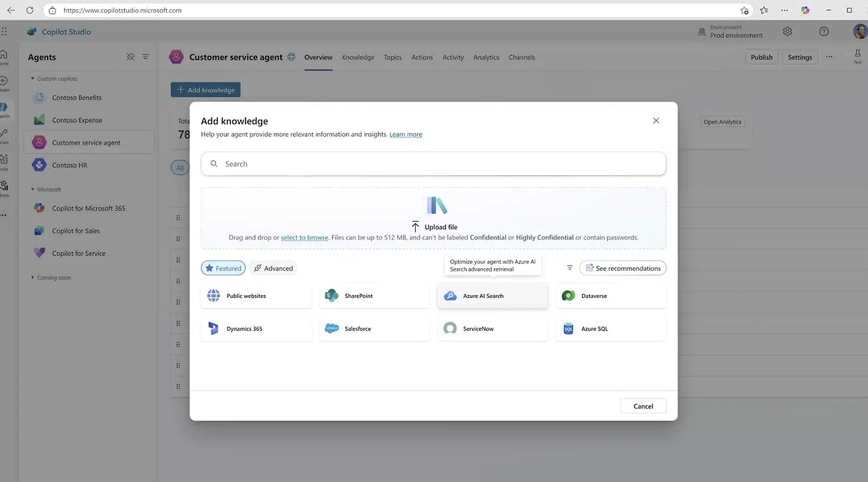Viewport: 868px width, 482px height.
Task: Open the Learn more link
Action: pyautogui.click(x=405, y=135)
